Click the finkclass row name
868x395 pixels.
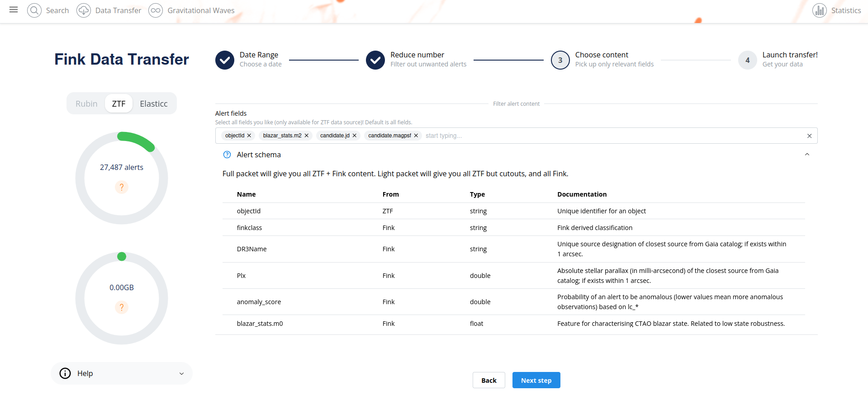pyautogui.click(x=250, y=228)
